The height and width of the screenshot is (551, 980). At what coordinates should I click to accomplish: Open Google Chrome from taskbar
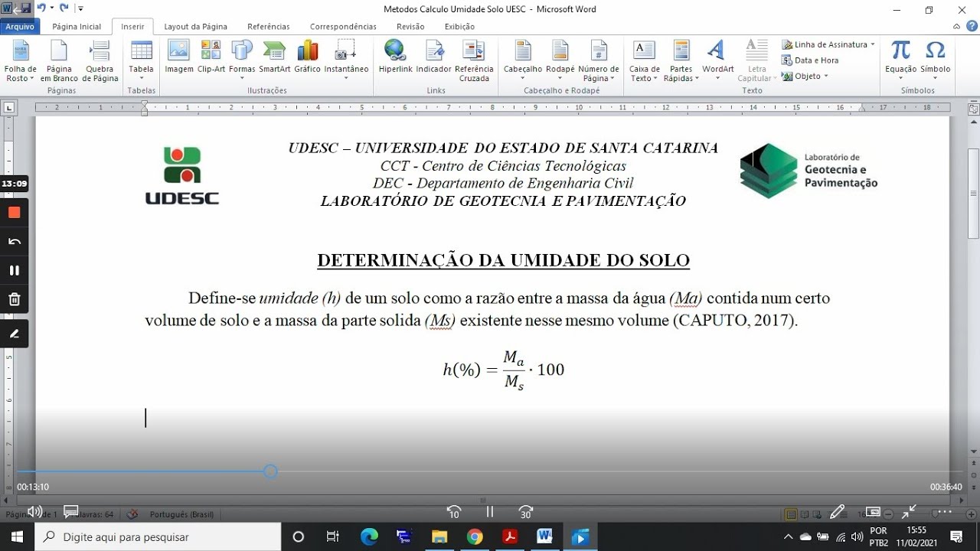click(x=474, y=536)
